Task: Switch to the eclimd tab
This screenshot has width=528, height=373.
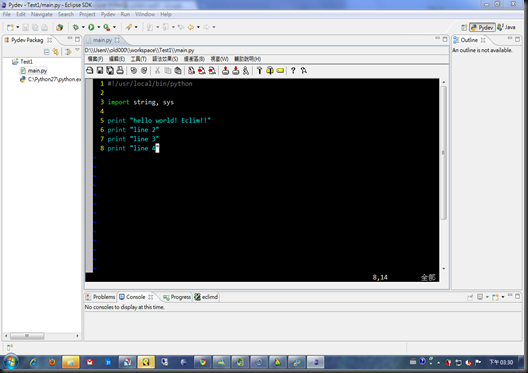Action: coord(206,297)
